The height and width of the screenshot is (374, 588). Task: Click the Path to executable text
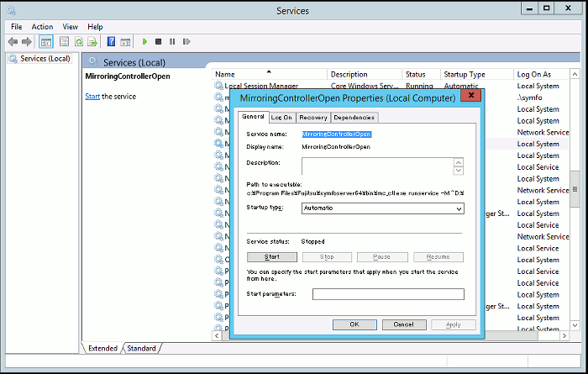(x=355, y=193)
